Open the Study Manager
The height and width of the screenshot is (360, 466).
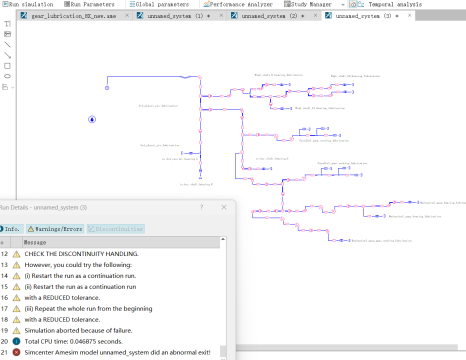pos(308,4)
